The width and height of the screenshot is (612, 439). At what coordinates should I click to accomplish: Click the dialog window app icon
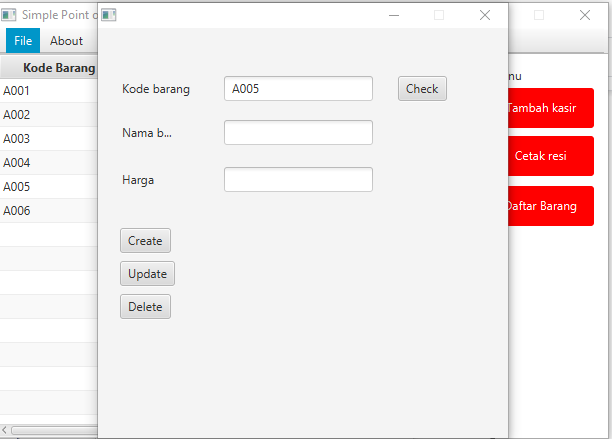click(109, 15)
